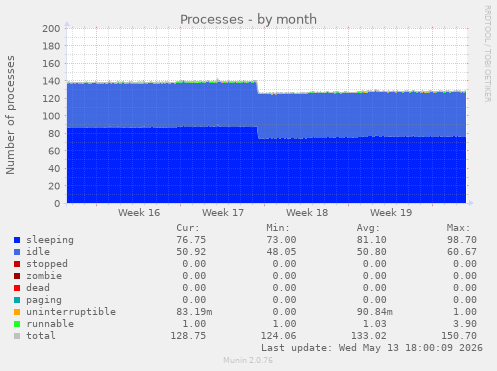Click the 'Week 17' axis label
Viewport: 497px width, 371px height.
223,213
